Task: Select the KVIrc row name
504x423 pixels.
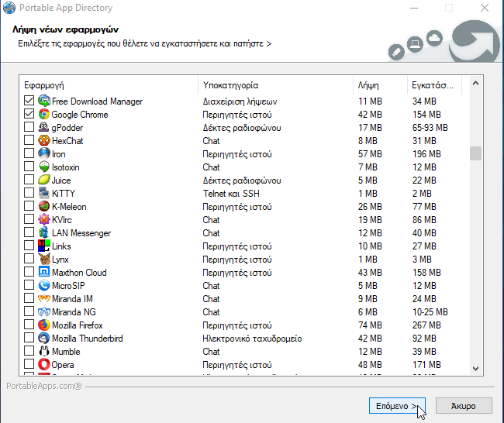Action: [62, 220]
